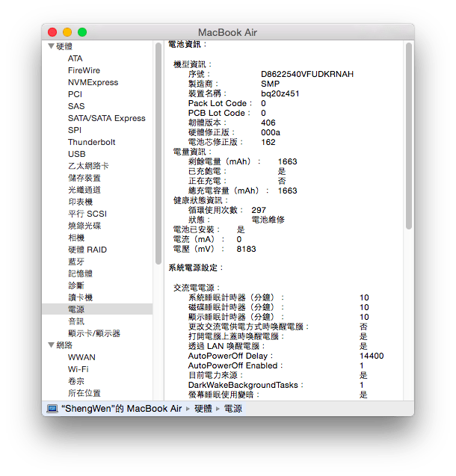
Task: Click the yellow minimize window button
Action: click(x=67, y=32)
